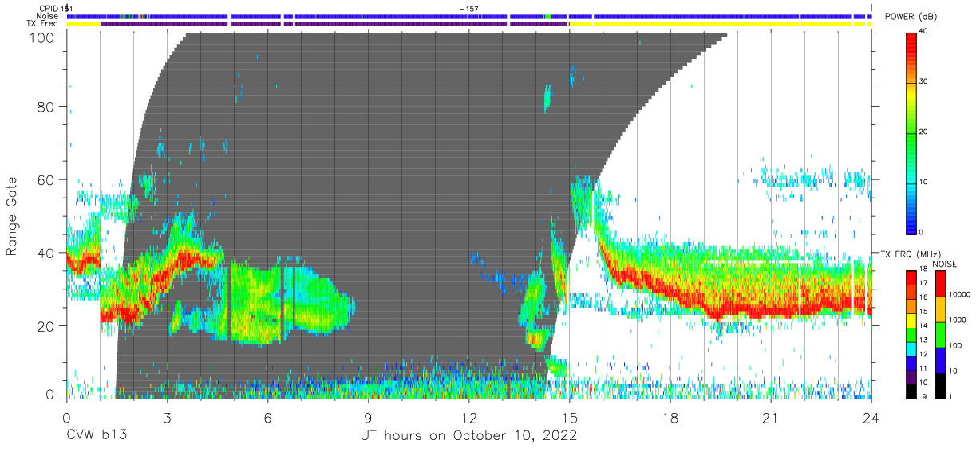
Task: Click the 100 label on the NOISE colorbar
Action: click(x=955, y=345)
